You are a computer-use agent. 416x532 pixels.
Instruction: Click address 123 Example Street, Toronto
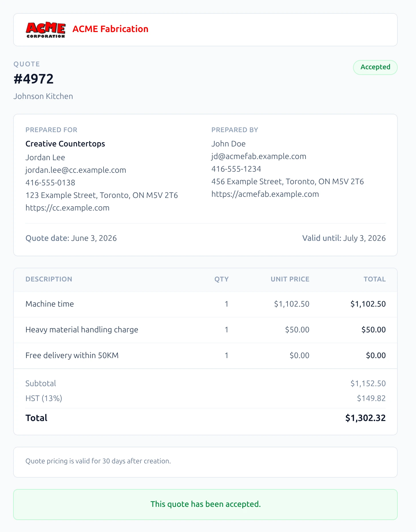click(102, 195)
